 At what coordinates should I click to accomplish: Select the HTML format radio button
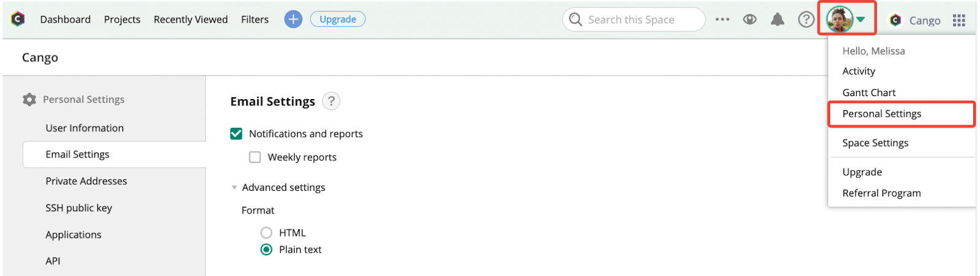click(x=266, y=233)
